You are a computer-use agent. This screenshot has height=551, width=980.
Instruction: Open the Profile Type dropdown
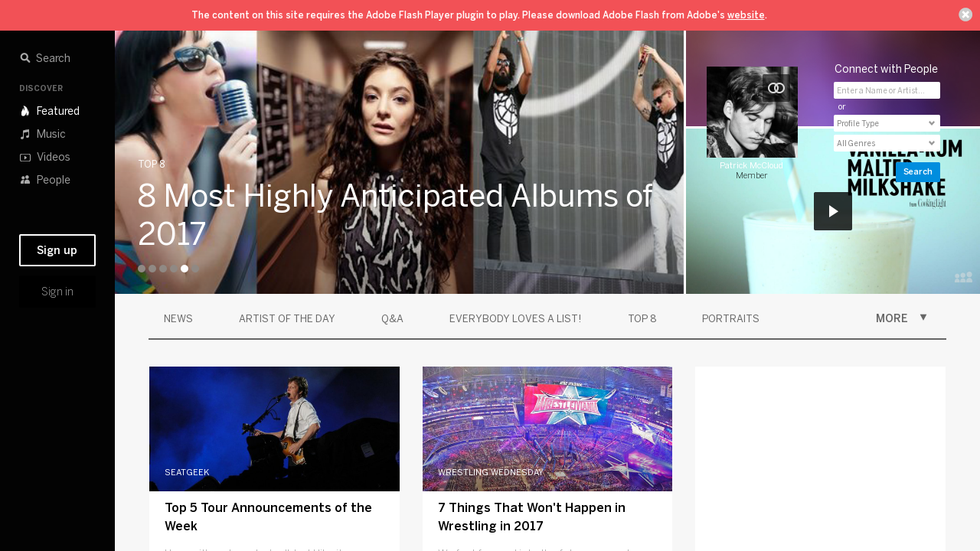click(887, 123)
